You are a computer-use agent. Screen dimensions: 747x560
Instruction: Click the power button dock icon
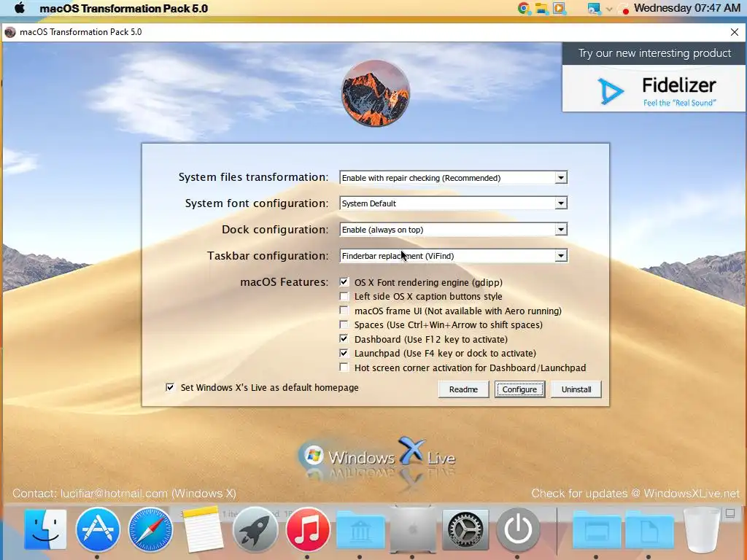518,529
